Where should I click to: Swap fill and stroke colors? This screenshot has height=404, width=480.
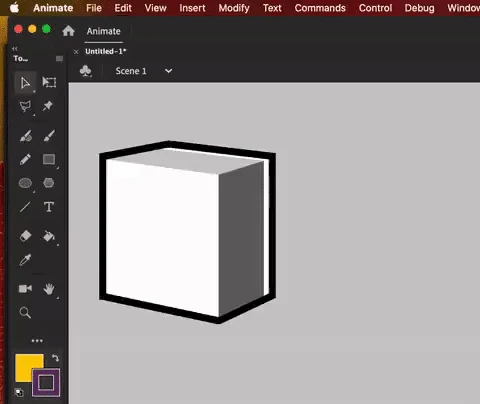click(55, 358)
